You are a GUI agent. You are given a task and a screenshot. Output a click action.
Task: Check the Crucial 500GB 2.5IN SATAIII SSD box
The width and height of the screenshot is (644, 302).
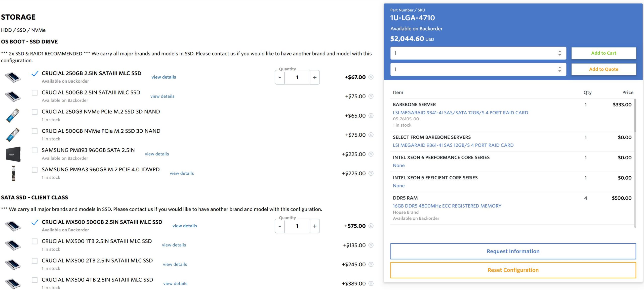click(x=35, y=93)
